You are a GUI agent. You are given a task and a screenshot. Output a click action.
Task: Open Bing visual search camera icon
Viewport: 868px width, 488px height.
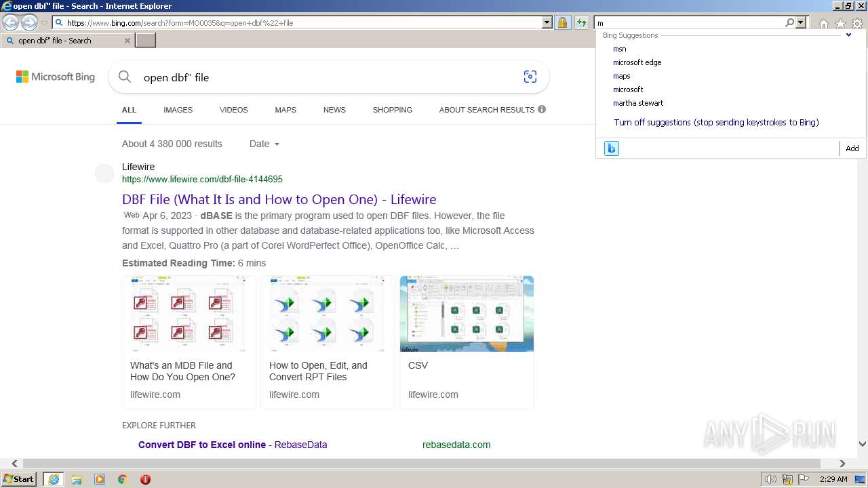click(x=530, y=77)
